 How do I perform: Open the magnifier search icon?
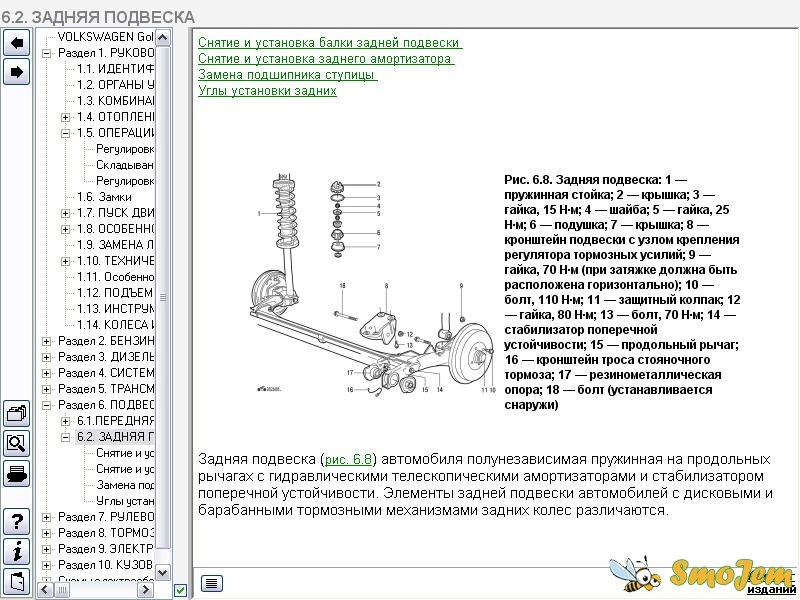click(x=17, y=443)
